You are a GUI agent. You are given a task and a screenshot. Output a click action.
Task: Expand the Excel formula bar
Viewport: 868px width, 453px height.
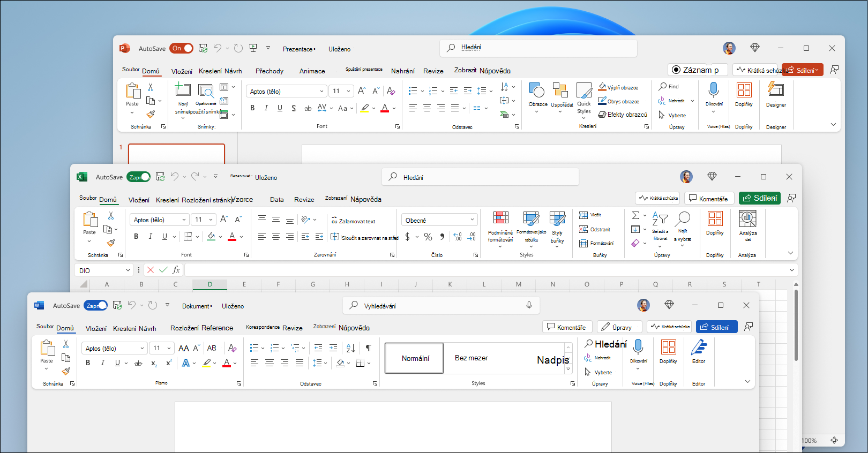click(x=791, y=270)
